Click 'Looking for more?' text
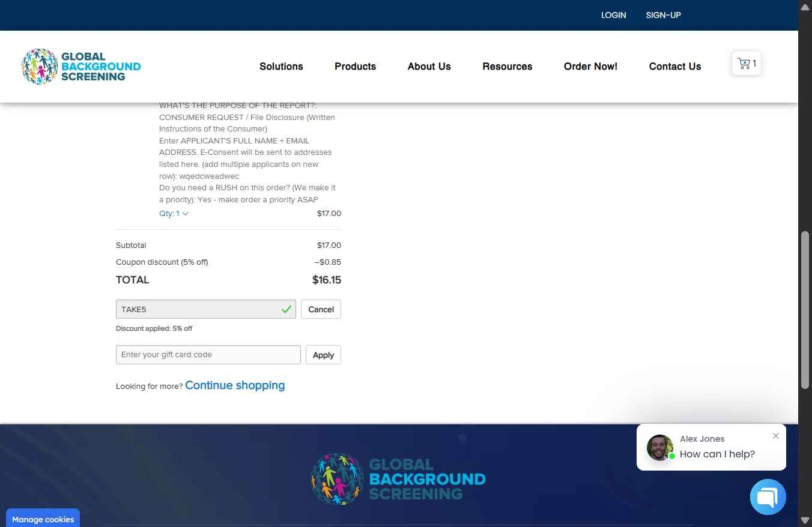Viewport: 812px width, 527px height. [x=149, y=387]
